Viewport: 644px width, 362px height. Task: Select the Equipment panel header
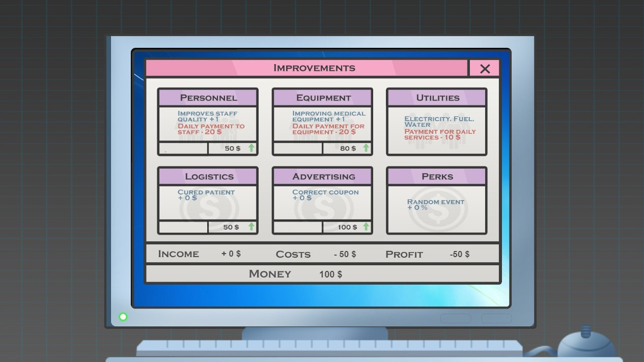click(x=322, y=97)
